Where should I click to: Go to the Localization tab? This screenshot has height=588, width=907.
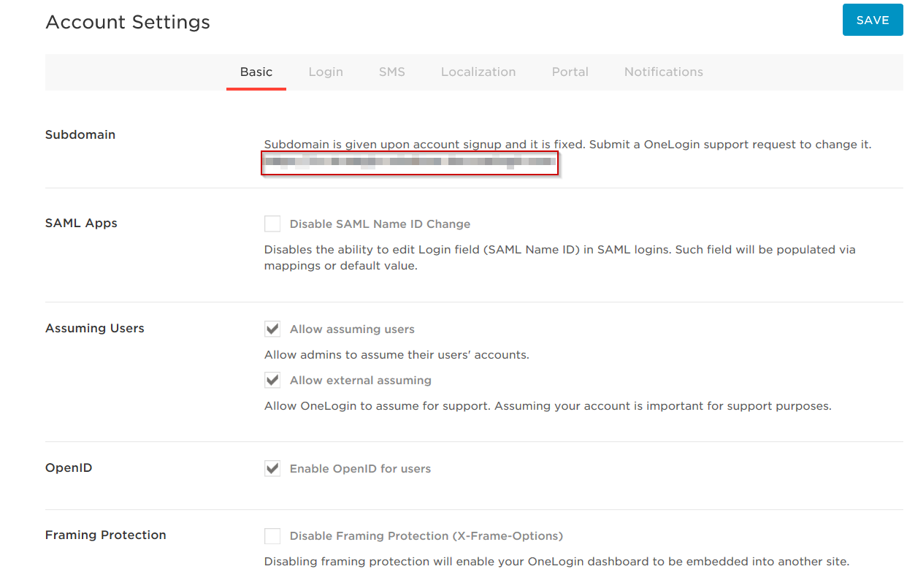[478, 72]
